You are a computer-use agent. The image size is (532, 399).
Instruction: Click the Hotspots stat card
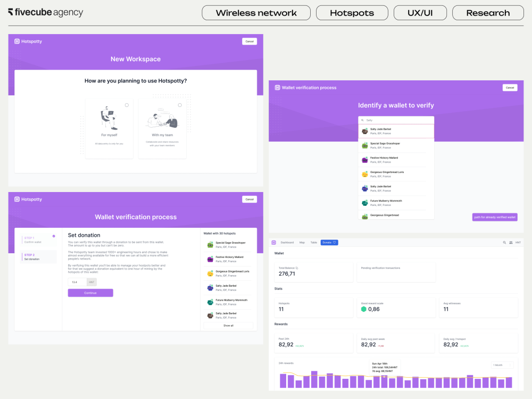coord(313,307)
